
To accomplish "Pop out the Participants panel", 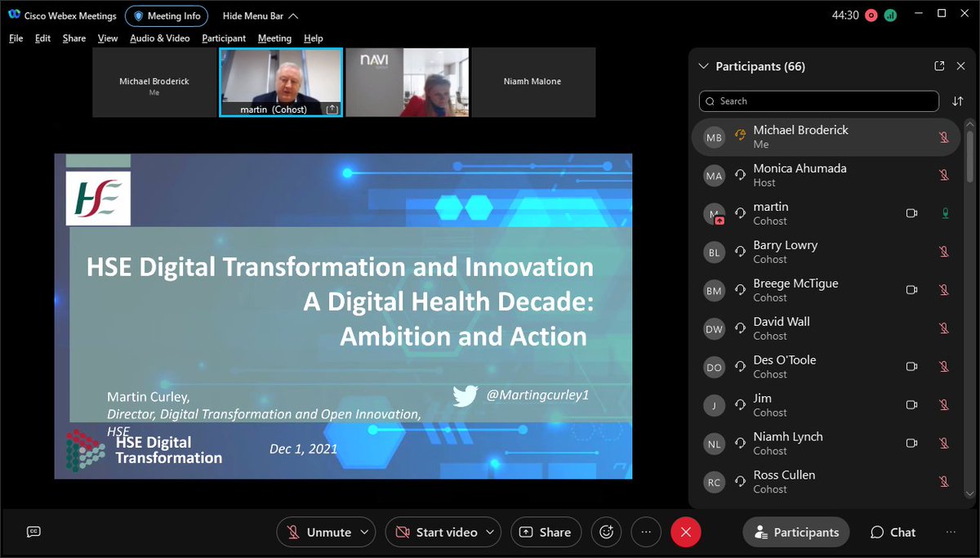I will point(939,65).
